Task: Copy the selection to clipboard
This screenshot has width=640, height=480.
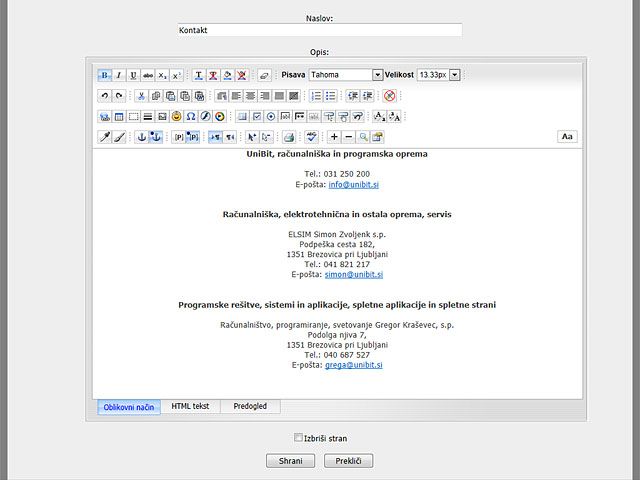Action: click(x=156, y=96)
